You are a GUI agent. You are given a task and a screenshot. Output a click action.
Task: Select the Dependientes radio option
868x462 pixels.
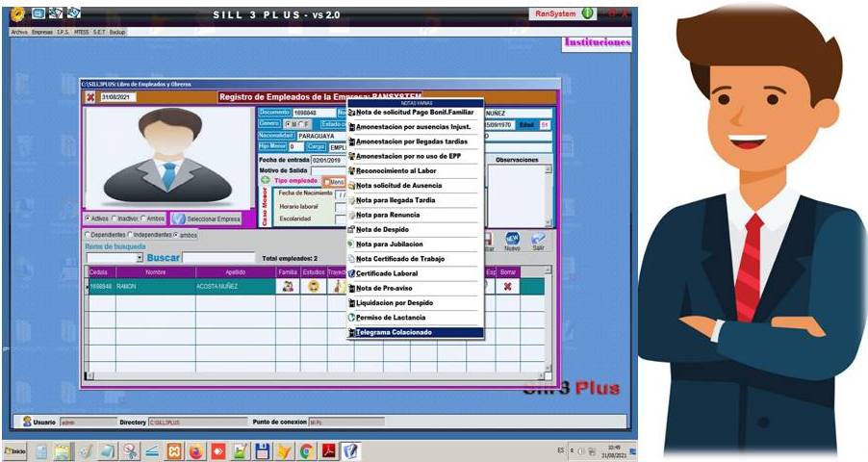88,234
